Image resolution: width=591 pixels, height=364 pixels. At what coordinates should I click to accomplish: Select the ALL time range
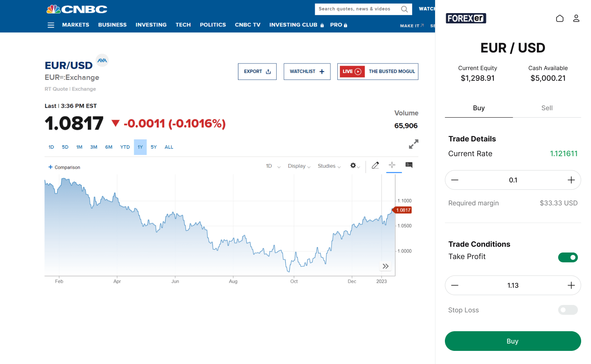[x=169, y=147]
